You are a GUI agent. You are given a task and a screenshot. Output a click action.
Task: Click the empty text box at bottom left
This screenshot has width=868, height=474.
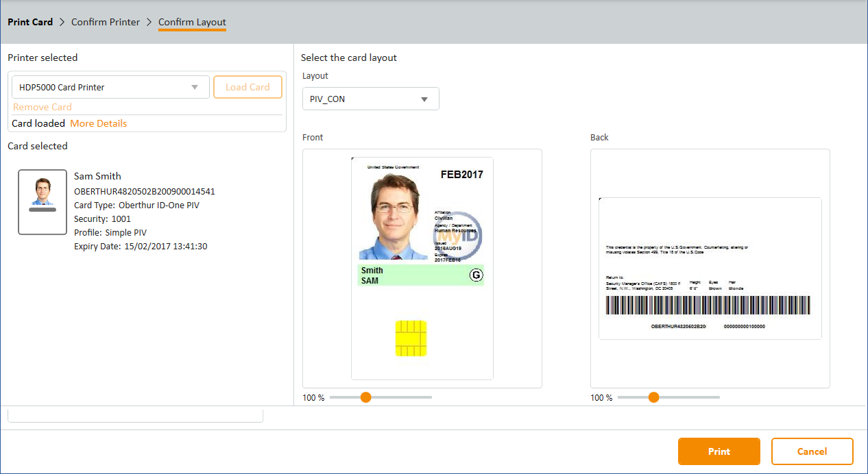tap(135, 415)
